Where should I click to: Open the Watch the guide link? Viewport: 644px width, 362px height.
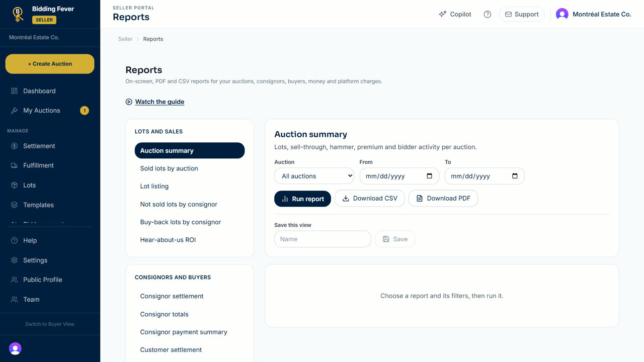pos(159,102)
